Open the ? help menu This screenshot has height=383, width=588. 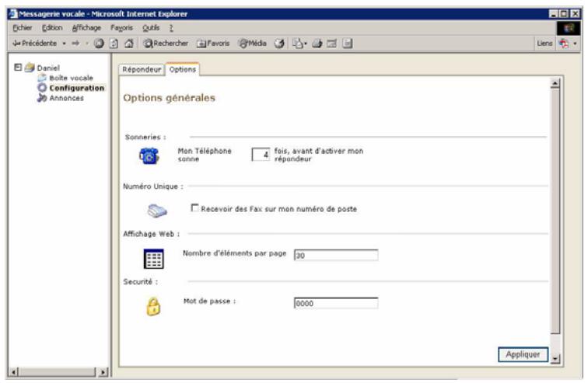pyautogui.click(x=171, y=28)
